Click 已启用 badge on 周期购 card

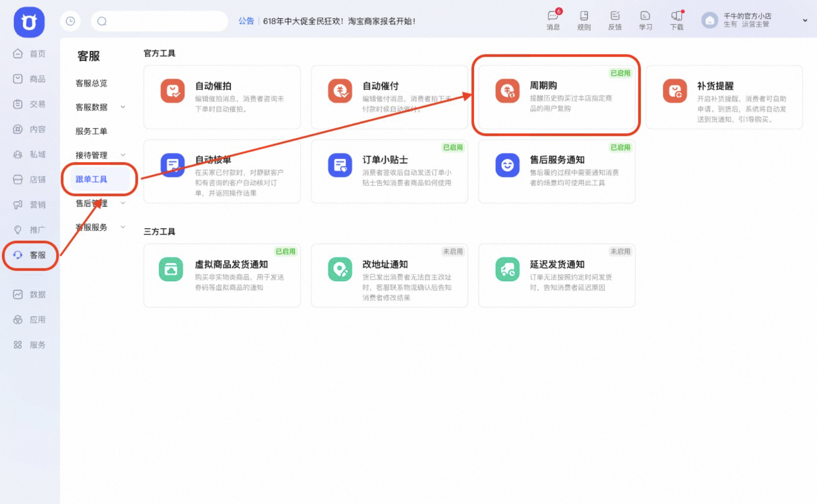(x=621, y=73)
